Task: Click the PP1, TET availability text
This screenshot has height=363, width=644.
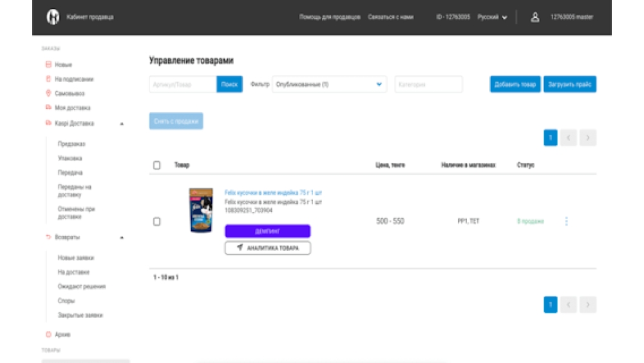Action: pos(468,221)
